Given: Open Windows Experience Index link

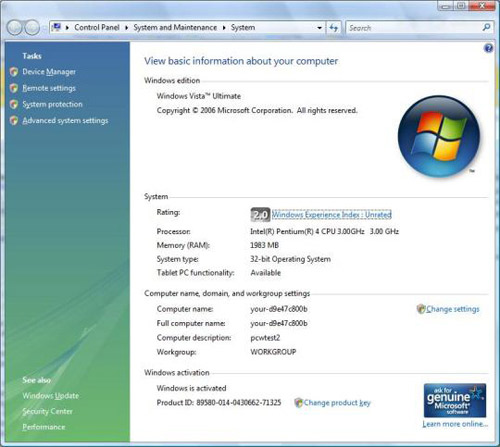Looking at the screenshot, I should 332,215.
